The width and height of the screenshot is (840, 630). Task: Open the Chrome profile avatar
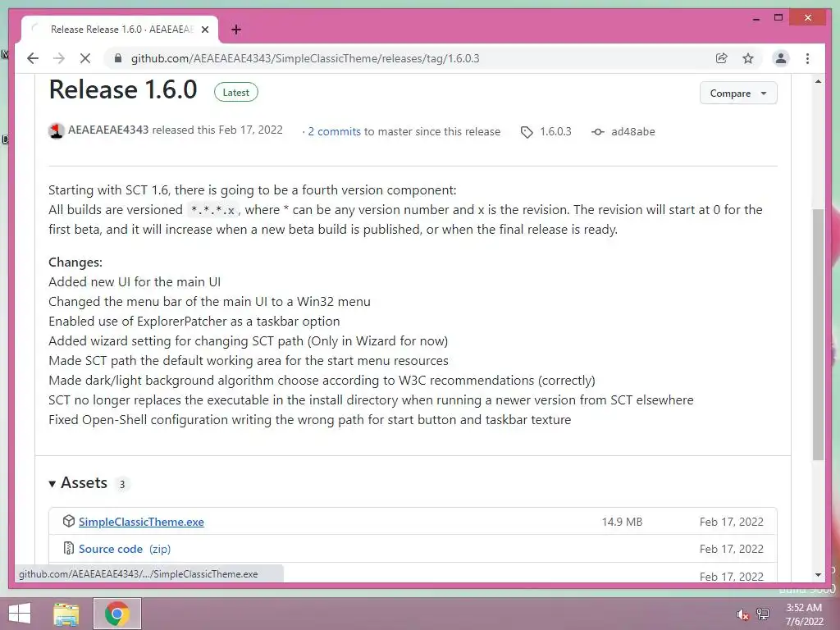click(781, 58)
